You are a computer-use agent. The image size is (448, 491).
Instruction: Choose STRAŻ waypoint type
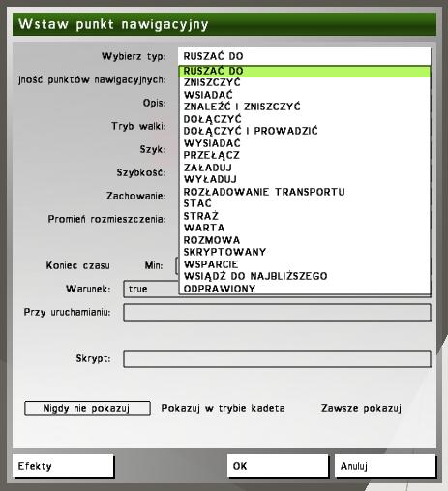pyautogui.click(x=304, y=216)
